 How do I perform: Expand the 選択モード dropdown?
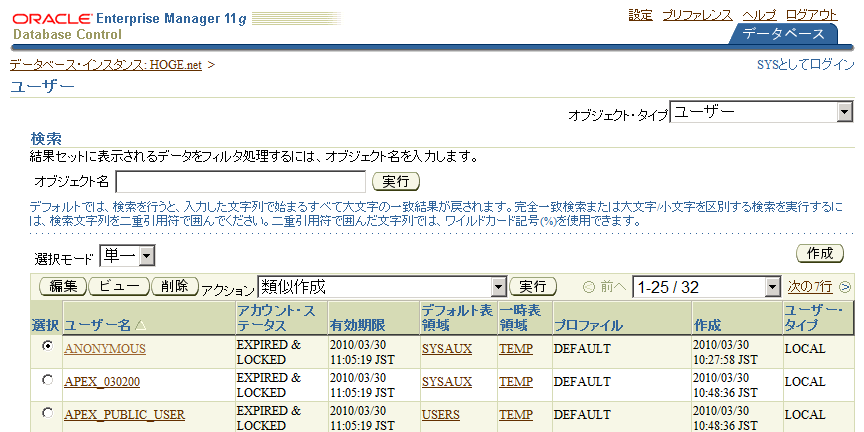(x=147, y=258)
